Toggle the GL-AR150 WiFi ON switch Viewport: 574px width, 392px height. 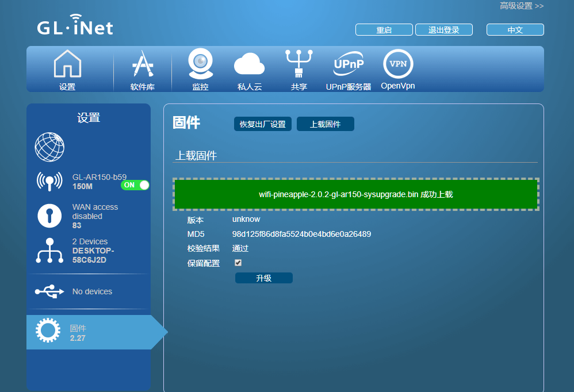[135, 185]
